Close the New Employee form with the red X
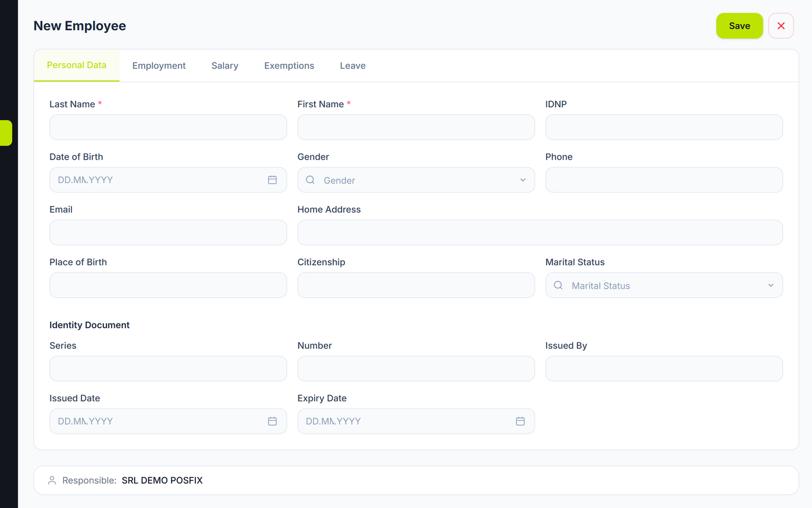 tap(781, 26)
